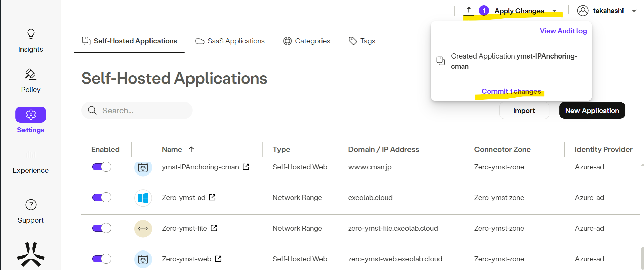Switch to the SaaS Applications tab
Viewport: 644px width, 270px height.
(x=230, y=41)
